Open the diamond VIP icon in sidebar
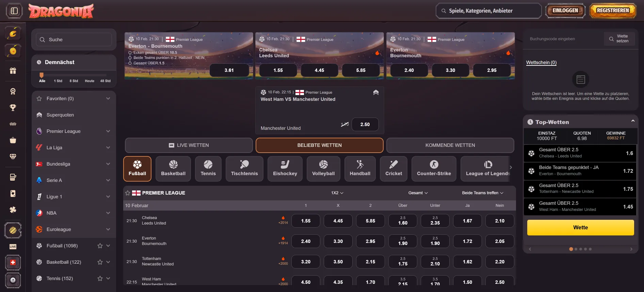The width and height of the screenshot is (644, 292). pyautogui.click(x=13, y=157)
